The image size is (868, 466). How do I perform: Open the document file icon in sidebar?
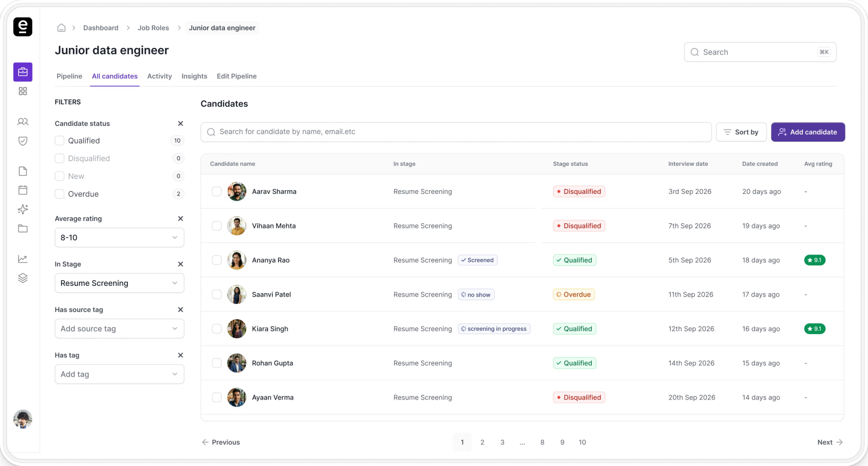click(22, 171)
